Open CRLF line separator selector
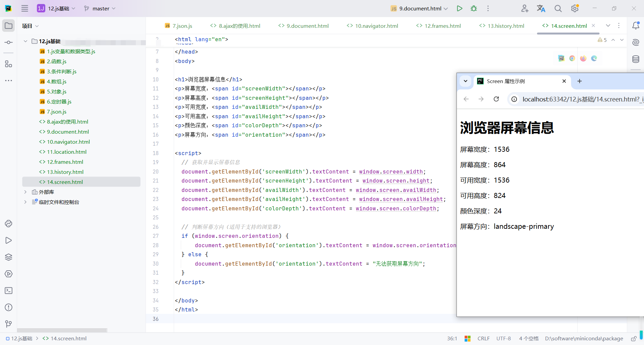This screenshot has height=345, width=644. [x=483, y=339]
